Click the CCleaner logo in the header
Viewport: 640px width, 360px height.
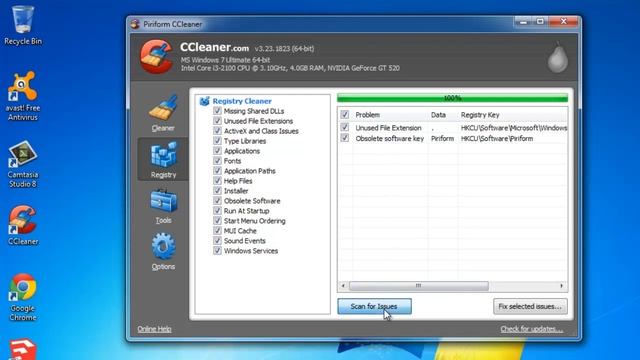coord(156,56)
